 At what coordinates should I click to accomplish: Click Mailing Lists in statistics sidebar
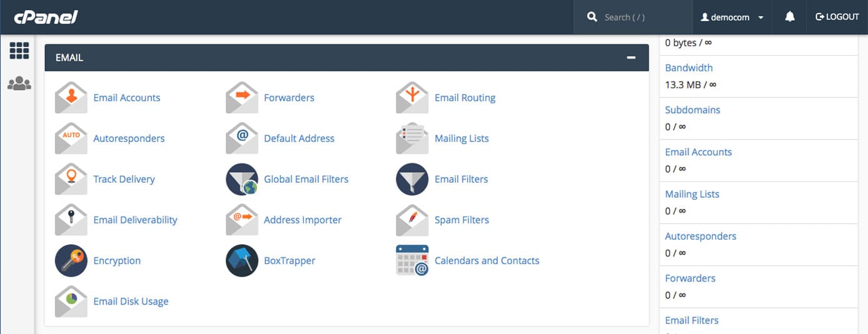[692, 194]
